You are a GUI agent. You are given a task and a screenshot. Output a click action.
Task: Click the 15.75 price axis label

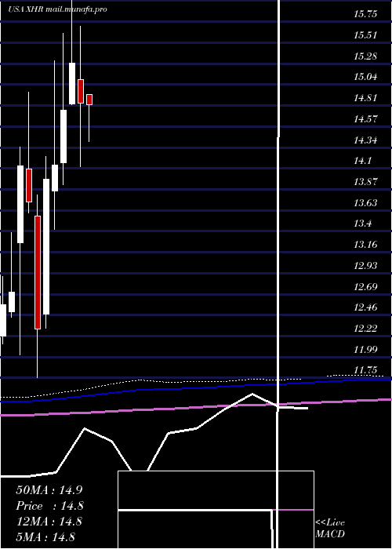pyautogui.click(x=365, y=14)
